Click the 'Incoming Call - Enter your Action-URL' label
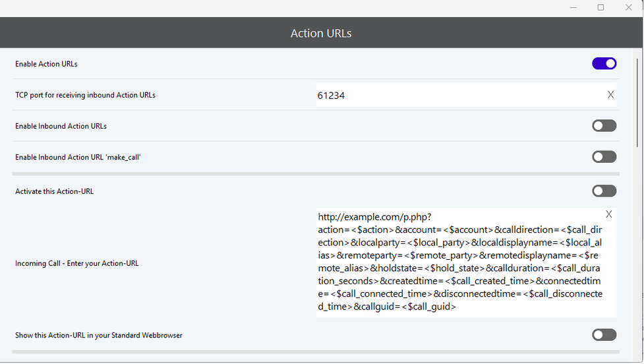This screenshot has width=644, height=364. [77, 263]
